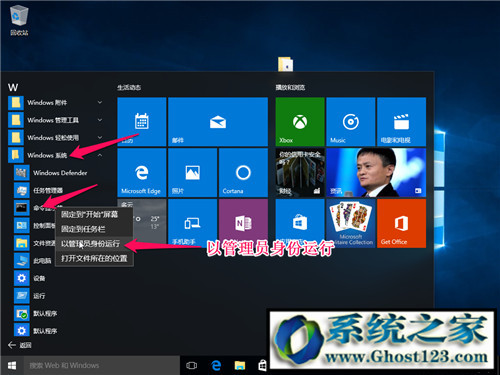
Task: Expand the Windows 附件 folder
Action: (x=56, y=103)
